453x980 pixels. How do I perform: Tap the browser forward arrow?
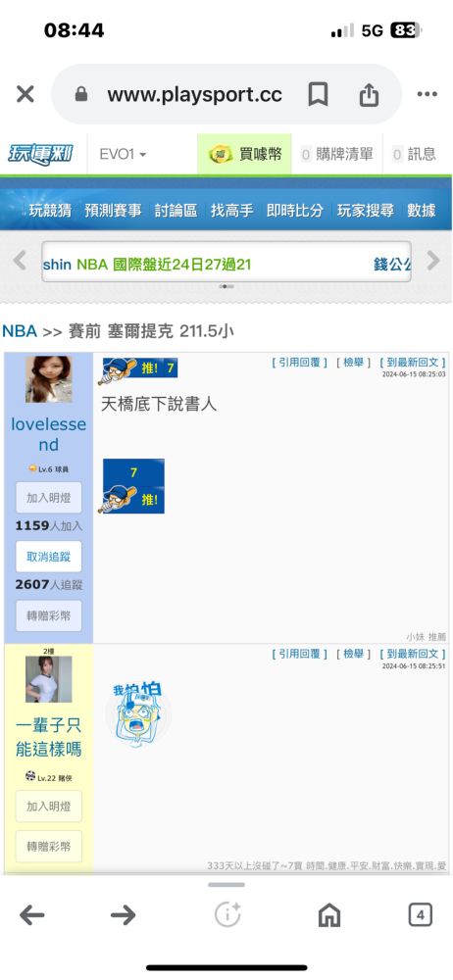(x=124, y=915)
